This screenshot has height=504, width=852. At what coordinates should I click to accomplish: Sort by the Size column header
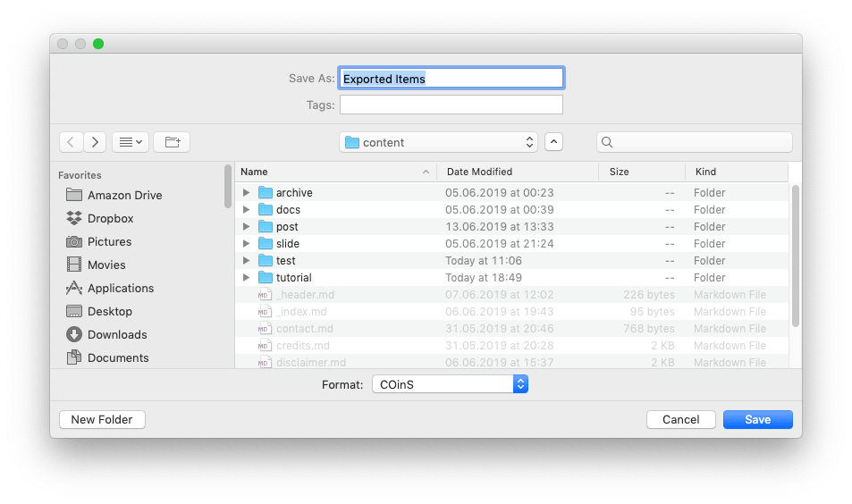[642, 172]
